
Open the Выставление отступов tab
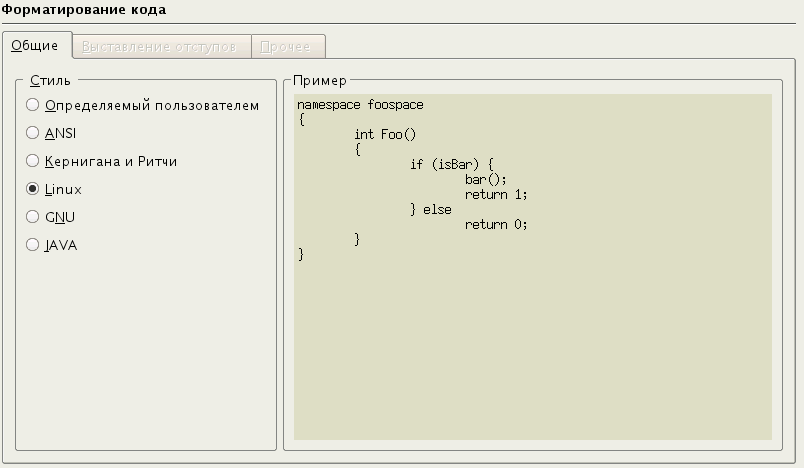(x=160, y=47)
